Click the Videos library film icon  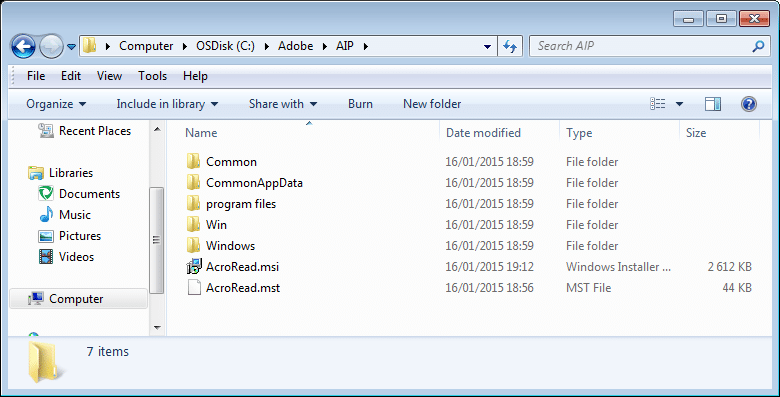pos(46,257)
